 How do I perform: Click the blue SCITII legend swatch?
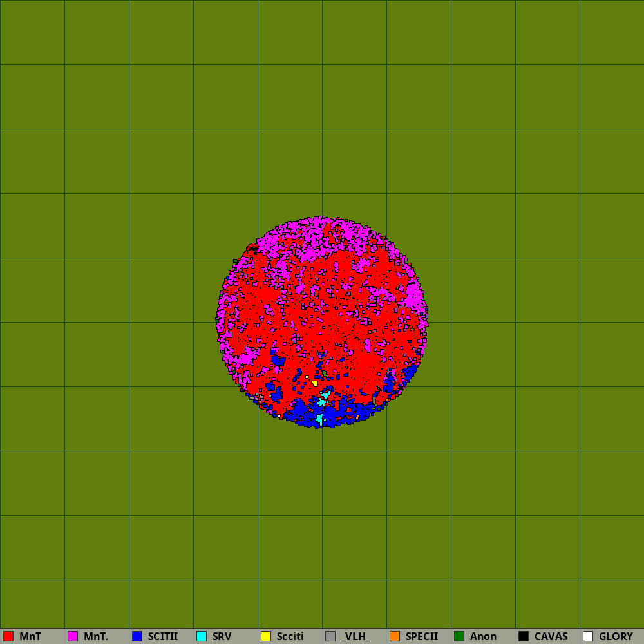click(x=137, y=636)
